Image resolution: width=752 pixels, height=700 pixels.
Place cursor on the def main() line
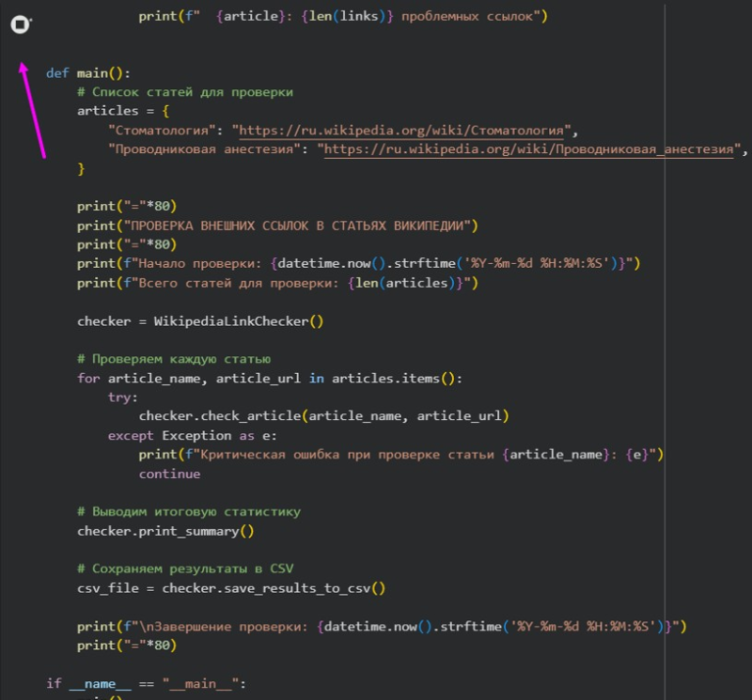pos(87,73)
